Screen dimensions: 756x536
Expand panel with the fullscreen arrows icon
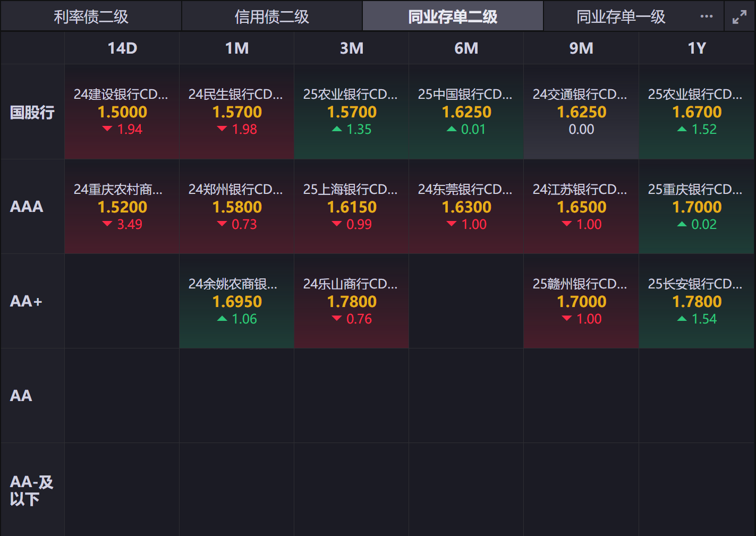pyautogui.click(x=740, y=17)
